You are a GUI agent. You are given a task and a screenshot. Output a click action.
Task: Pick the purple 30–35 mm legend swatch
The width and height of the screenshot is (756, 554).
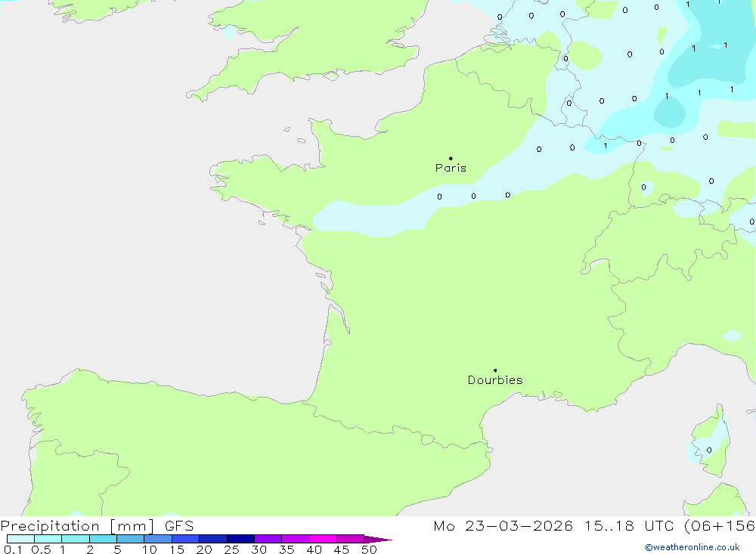268,539
